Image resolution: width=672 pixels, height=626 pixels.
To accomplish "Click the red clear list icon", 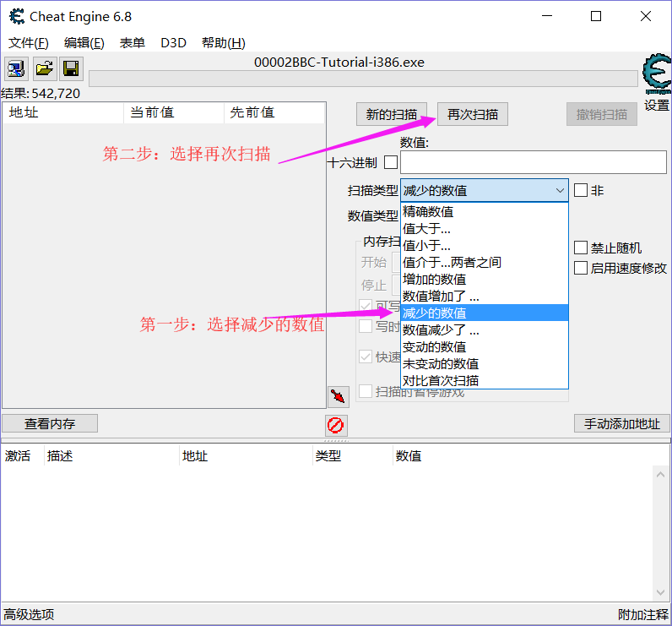I will tap(336, 425).
